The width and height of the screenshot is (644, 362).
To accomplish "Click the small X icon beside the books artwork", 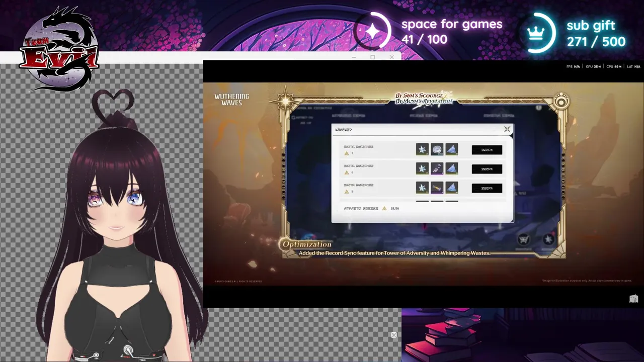I will point(394,335).
